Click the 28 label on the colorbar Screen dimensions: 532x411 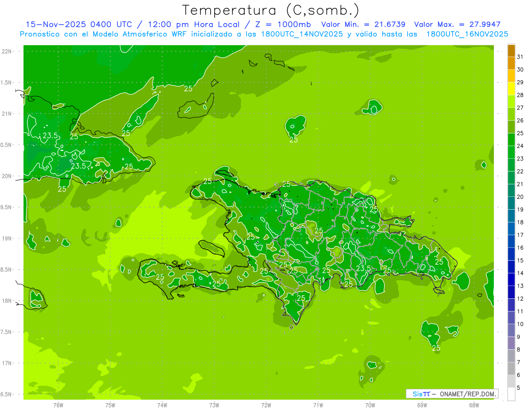(520, 95)
